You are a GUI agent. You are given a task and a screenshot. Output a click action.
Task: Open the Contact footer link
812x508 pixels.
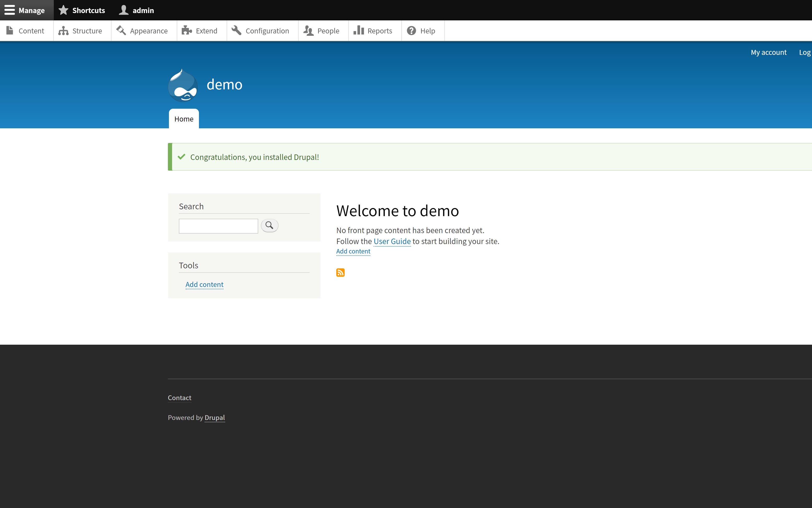[x=180, y=398]
